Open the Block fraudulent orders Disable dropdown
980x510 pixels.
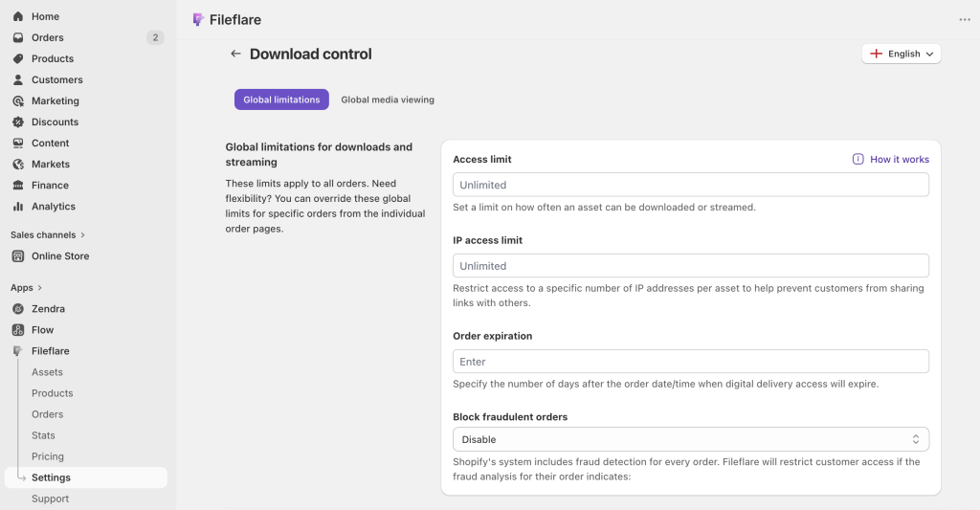pos(691,439)
